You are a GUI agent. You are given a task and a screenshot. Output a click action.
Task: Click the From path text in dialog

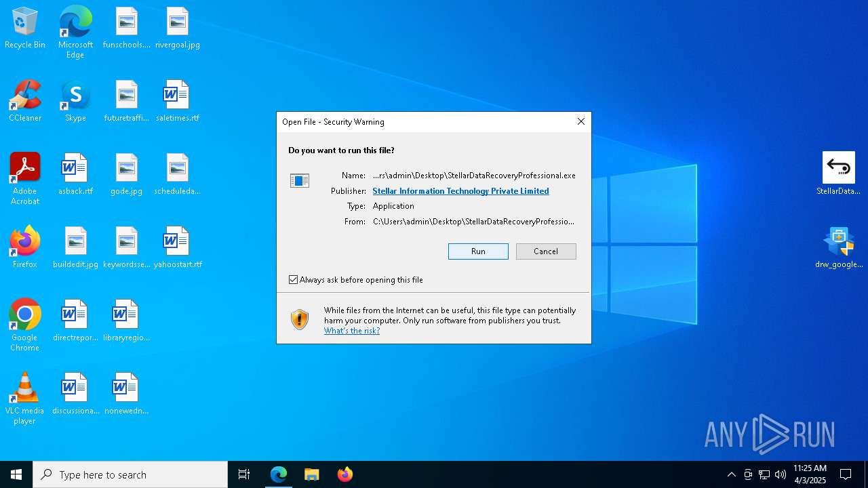[x=473, y=222]
